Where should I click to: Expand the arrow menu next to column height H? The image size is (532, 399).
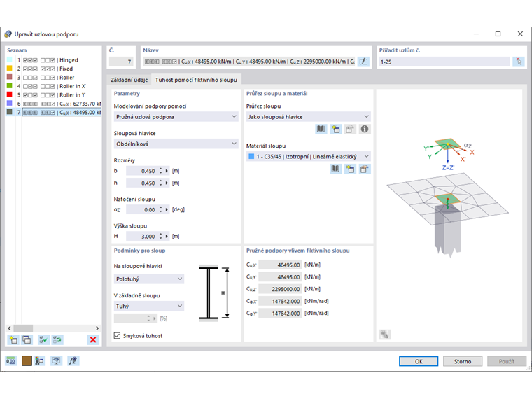[167, 237]
